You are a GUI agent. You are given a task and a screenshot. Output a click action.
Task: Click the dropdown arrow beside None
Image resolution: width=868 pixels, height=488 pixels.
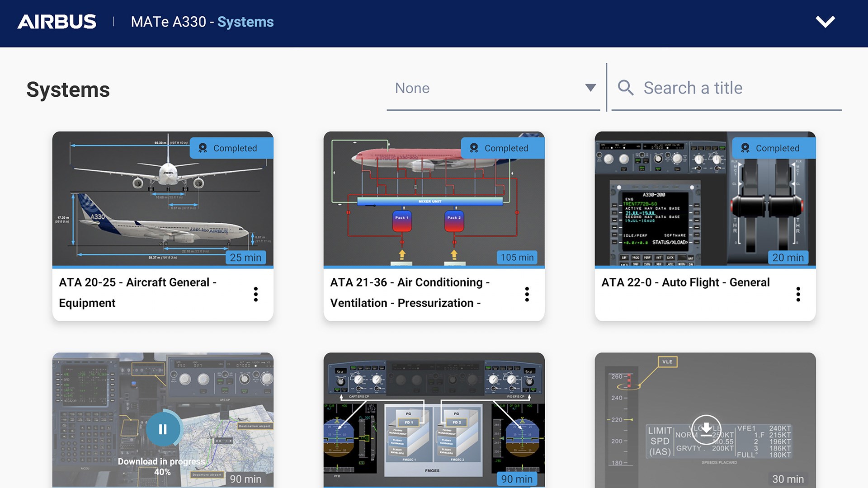[x=590, y=88]
